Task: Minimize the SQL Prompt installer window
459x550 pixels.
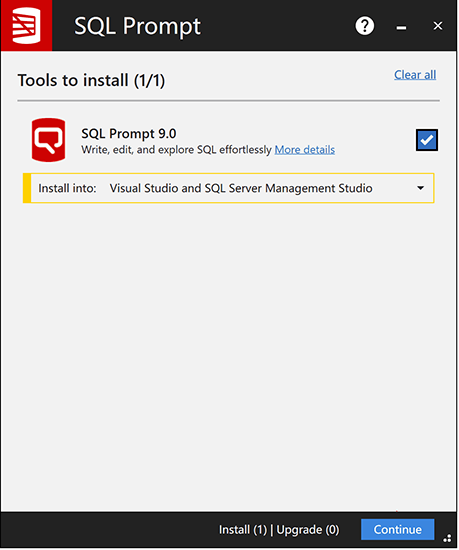Action: point(401,27)
